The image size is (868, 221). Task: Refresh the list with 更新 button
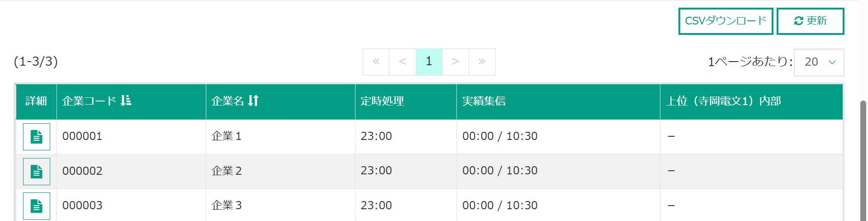coord(810,21)
